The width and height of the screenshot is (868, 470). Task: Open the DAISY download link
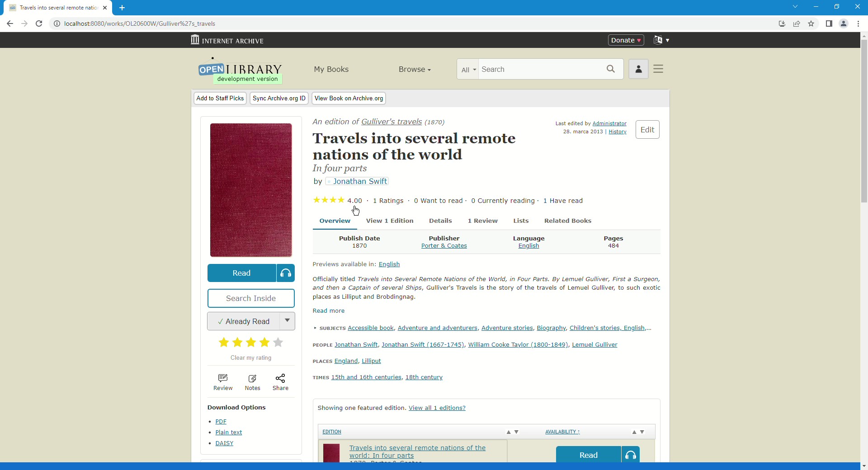point(224,443)
